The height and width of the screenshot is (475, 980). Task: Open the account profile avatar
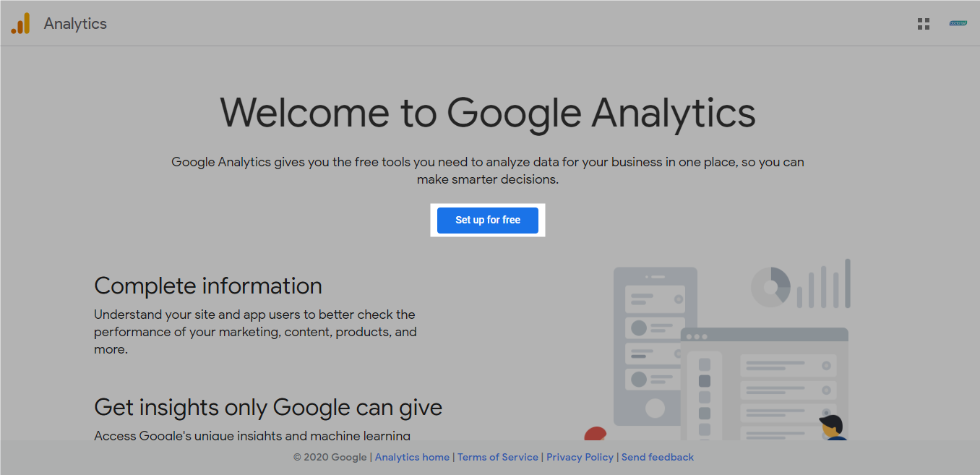pos(958,24)
